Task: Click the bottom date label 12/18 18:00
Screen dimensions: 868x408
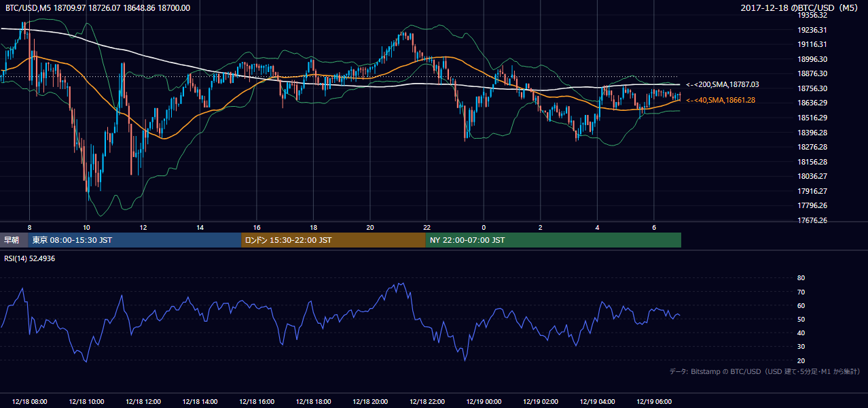Action: 314,401
